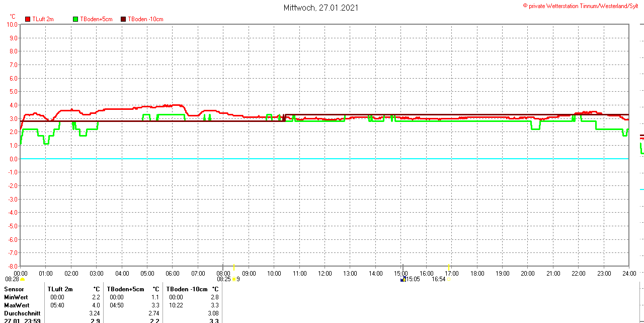Select the TLuft 2m legend label
644x323 pixels.
(43, 19)
